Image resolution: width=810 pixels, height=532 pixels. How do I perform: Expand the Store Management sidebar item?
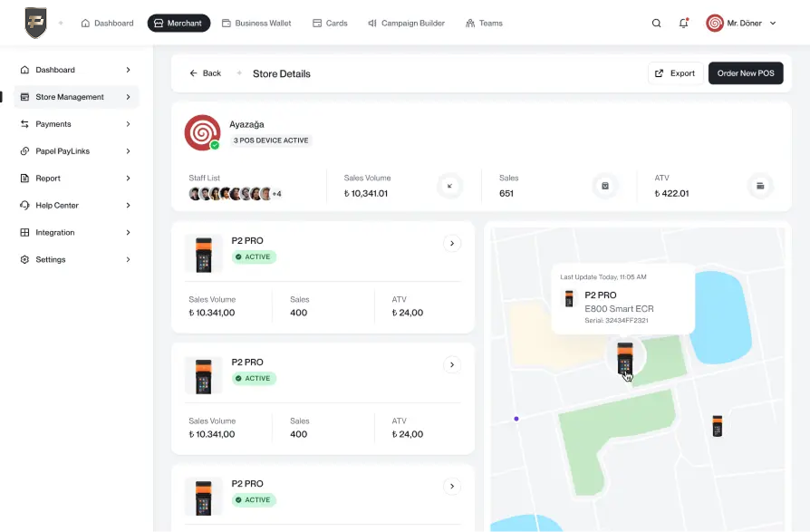[76, 97]
